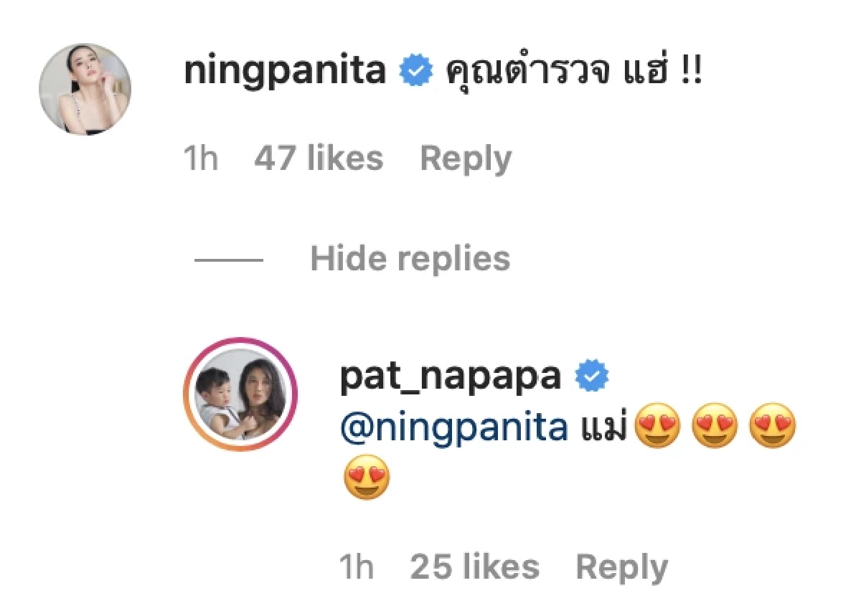View the 47 likes list
The height and width of the screenshot is (616, 861).
pyautogui.click(x=319, y=158)
